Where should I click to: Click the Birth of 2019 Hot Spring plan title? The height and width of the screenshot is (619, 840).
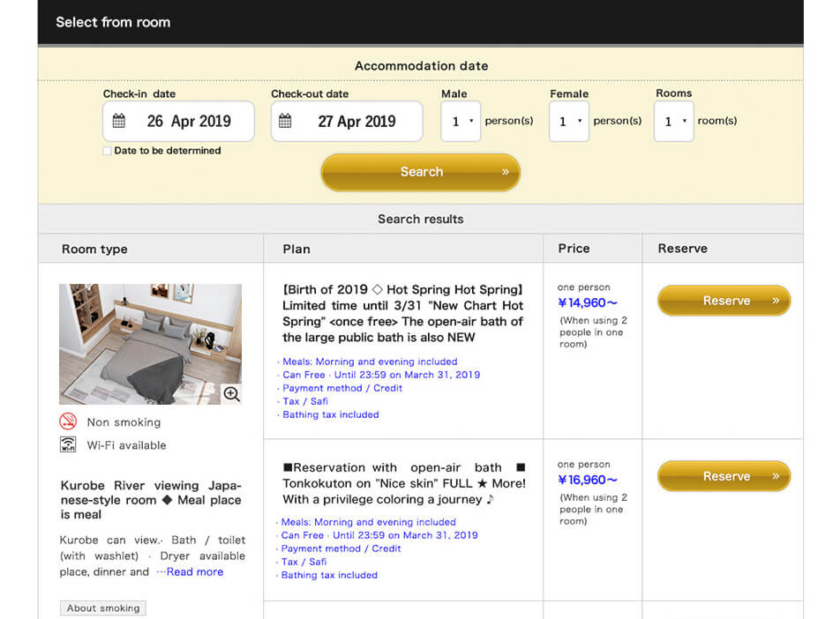[402, 313]
